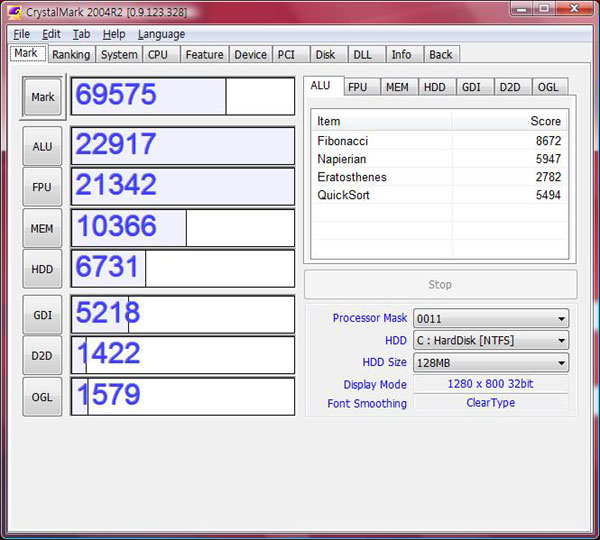Close the CrystalMark window

tap(574, 8)
